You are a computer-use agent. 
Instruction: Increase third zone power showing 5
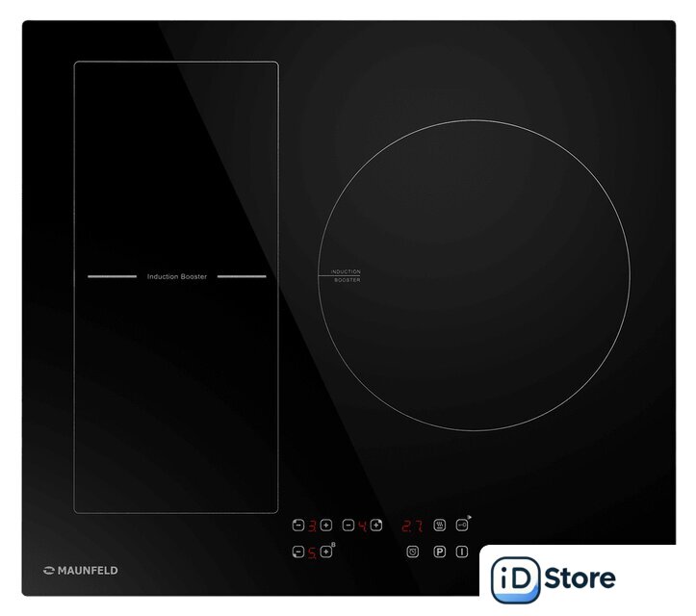(x=326, y=552)
